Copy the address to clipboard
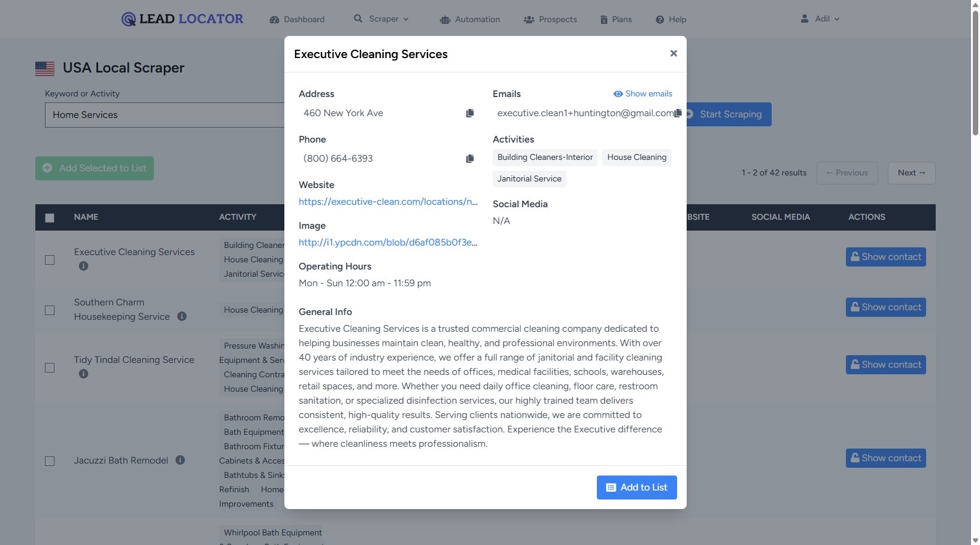Image resolution: width=980 pixels, height=545 pixels. (x=470, y=113)
